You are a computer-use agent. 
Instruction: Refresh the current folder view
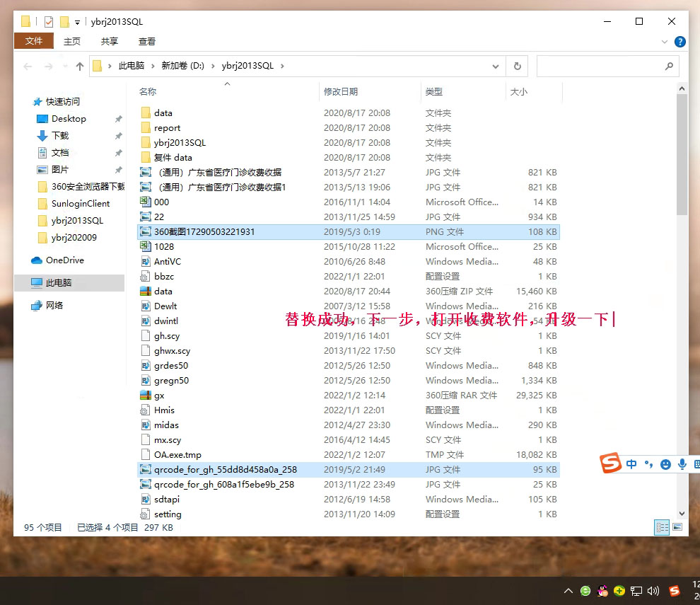pos(517,66)
